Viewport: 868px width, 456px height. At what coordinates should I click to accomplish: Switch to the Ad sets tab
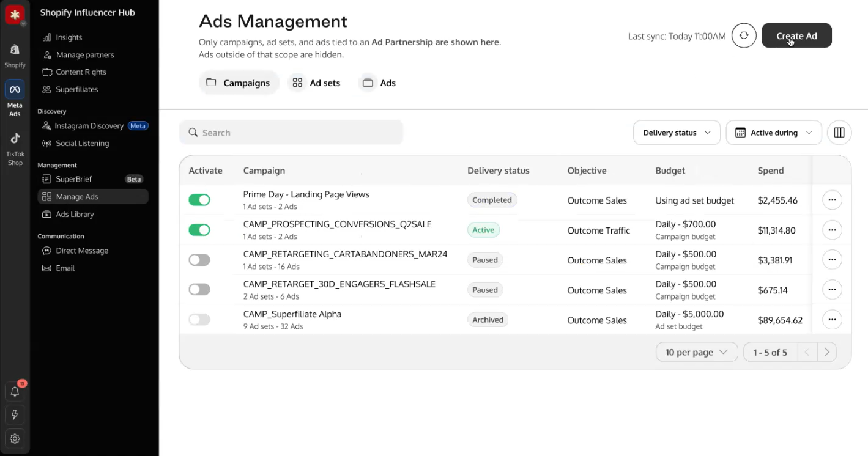tap(315, 83)
